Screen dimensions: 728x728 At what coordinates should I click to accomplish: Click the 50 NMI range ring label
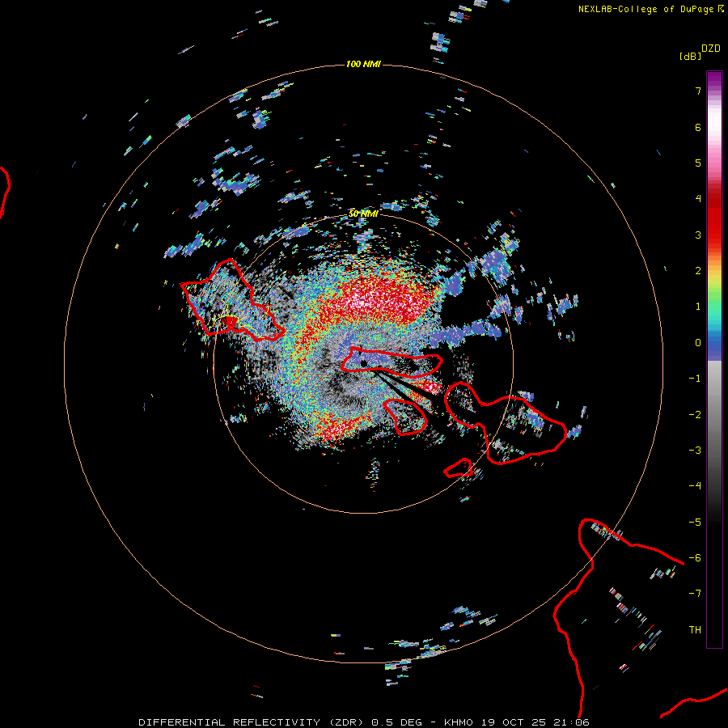(x=363, y=214)
